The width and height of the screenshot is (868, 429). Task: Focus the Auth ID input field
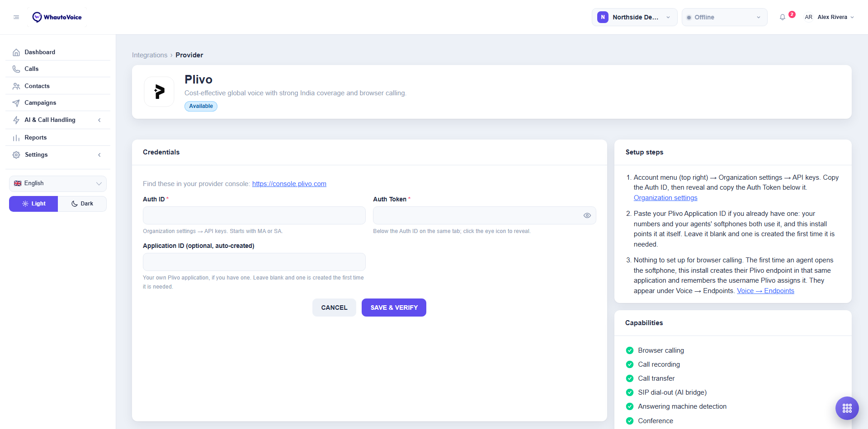tap(254, 215)
